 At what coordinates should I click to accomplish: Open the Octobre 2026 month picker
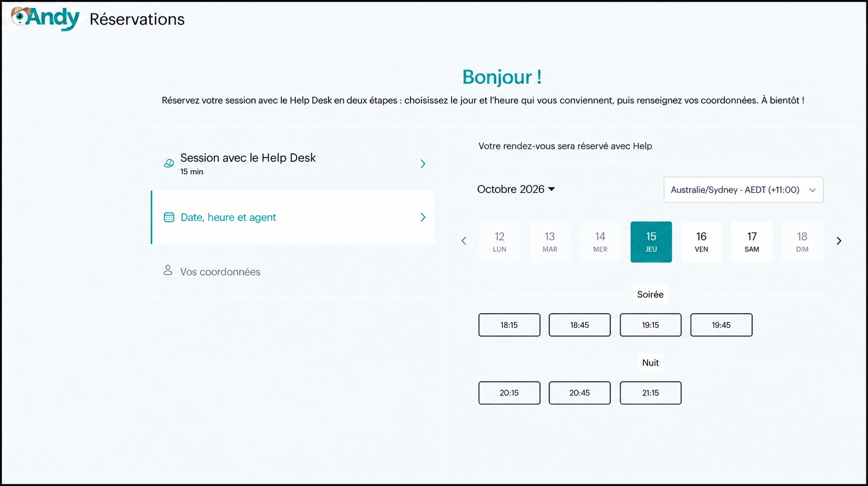516,189
